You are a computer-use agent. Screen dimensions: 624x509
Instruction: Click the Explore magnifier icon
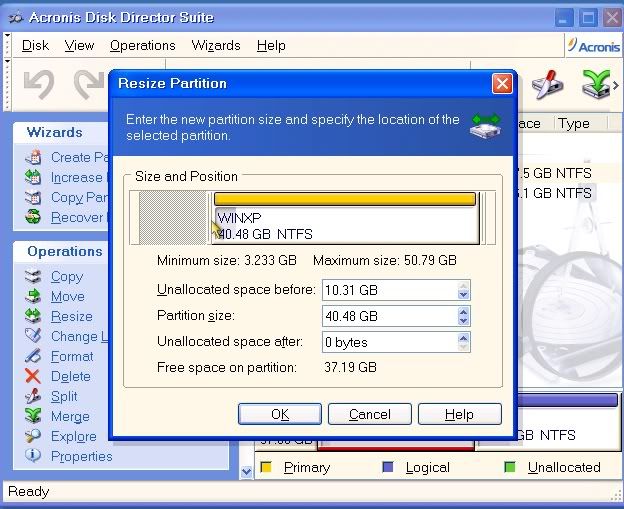click(x=33, y=436)
